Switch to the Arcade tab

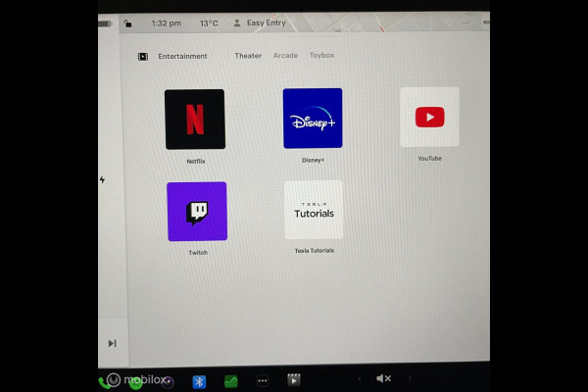pos(285,56)
